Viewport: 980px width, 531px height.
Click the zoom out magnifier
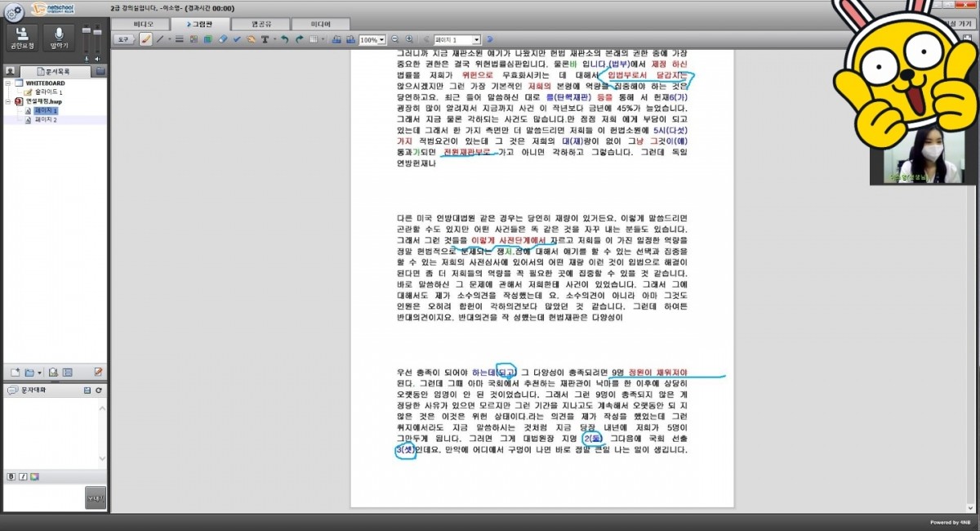click(395, 39)
